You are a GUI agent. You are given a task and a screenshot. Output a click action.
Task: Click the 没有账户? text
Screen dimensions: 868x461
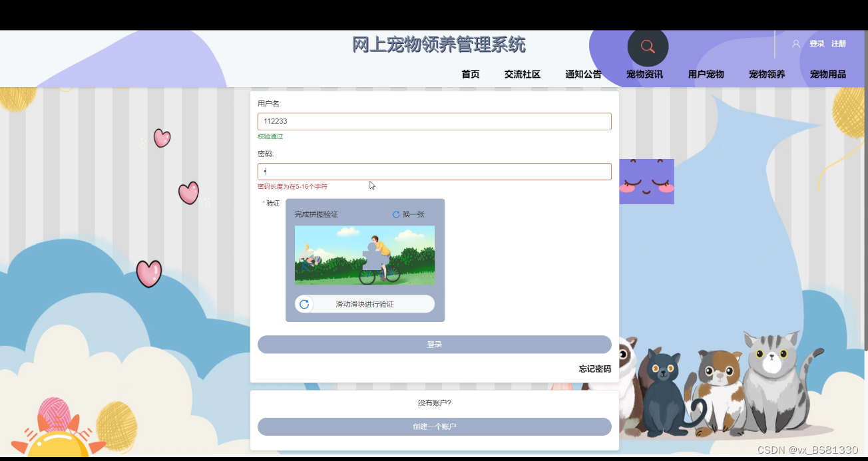tap(435, 403)
